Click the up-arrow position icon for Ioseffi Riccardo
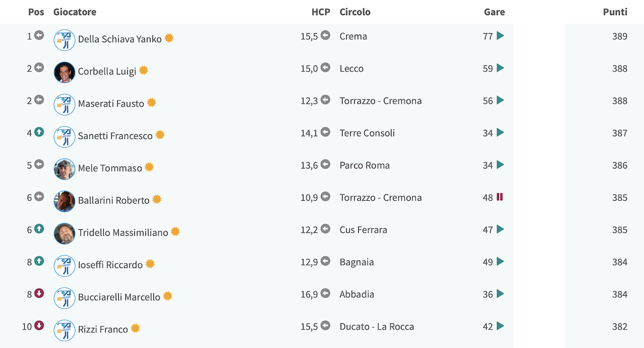The width and height of the screenshot is (644, 348). point(39,261)
